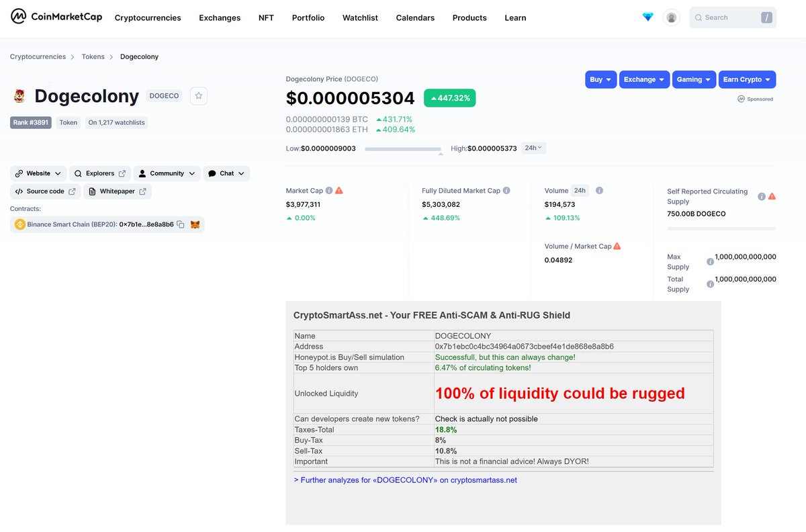806x532 pixels.
Task: Click the CoinMarketCap logo
Action: point(56,17)
